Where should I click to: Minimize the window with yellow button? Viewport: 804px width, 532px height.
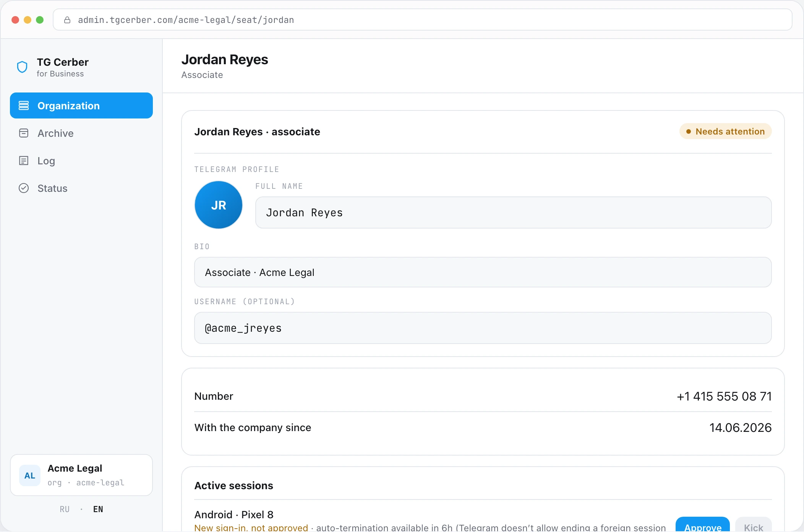tap(28, 20)
